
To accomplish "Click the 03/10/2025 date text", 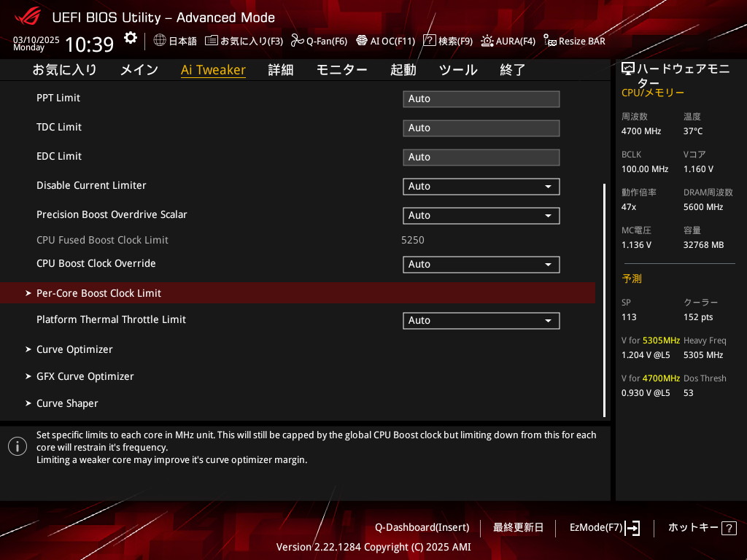I will click(36, 40).
